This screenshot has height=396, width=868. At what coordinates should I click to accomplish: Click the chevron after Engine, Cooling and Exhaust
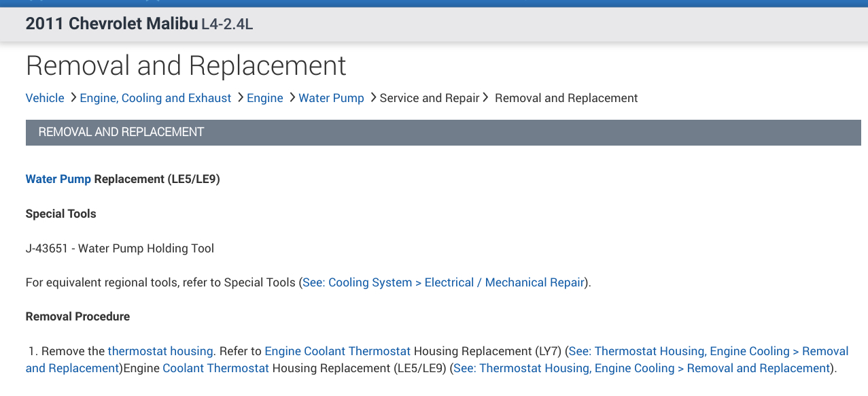[240, 98]
